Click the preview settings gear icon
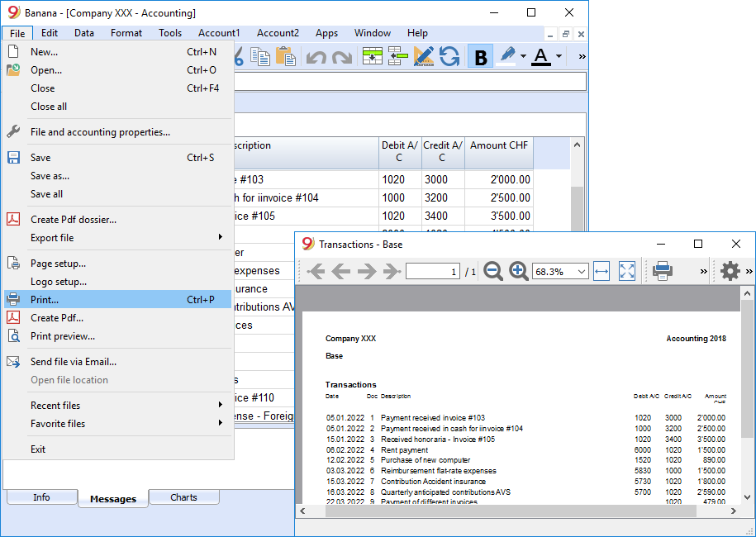Image resolution: width=756 pixels, height=537 pixels. [730, 271]
